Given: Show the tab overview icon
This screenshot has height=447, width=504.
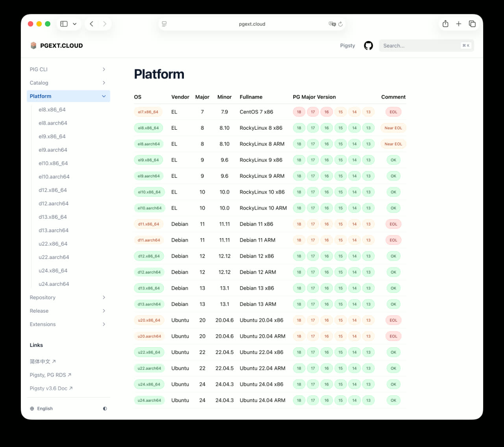Looking at the screenshot, I should click(x=472, y=24).
